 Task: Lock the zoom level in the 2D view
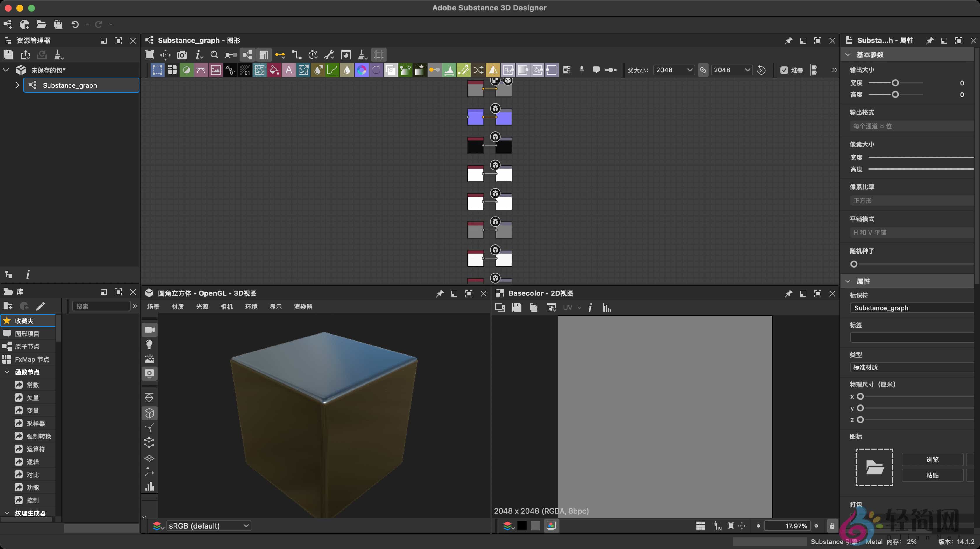pyautogui.click(x=832, y=526)
